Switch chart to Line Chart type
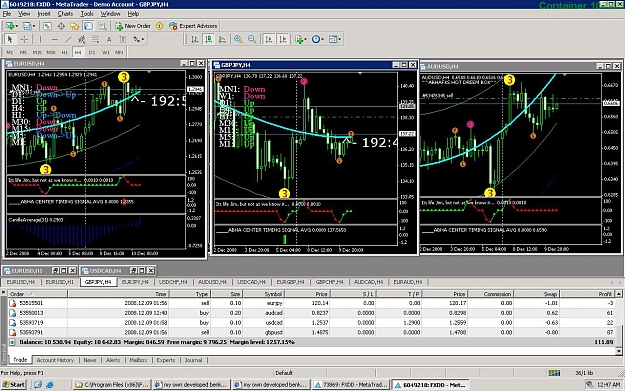The width and height of the screenshot is (625, 391). click(x=222, y=39)
